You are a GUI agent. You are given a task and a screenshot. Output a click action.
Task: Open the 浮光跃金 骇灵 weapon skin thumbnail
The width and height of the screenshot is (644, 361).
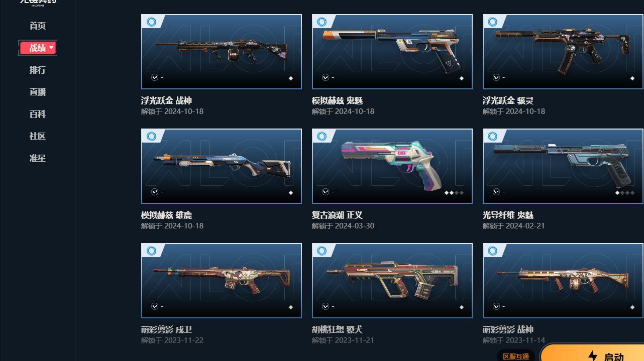(563, 52)
